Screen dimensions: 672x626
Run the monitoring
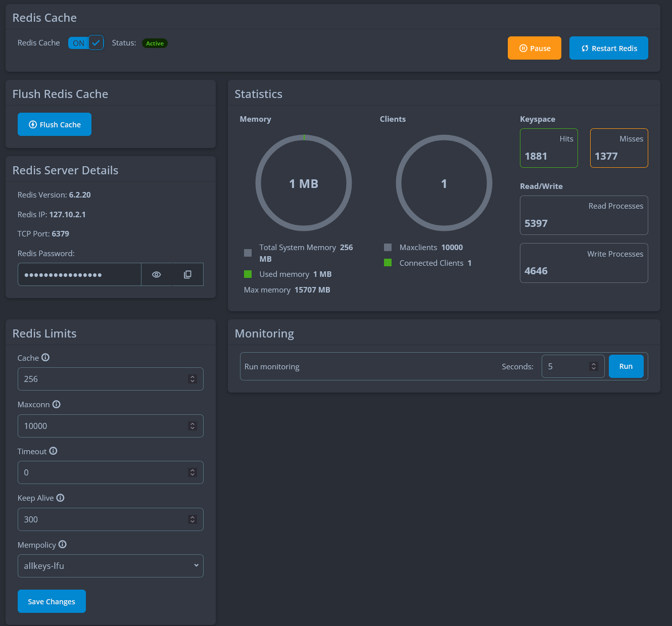coord(626,366)
